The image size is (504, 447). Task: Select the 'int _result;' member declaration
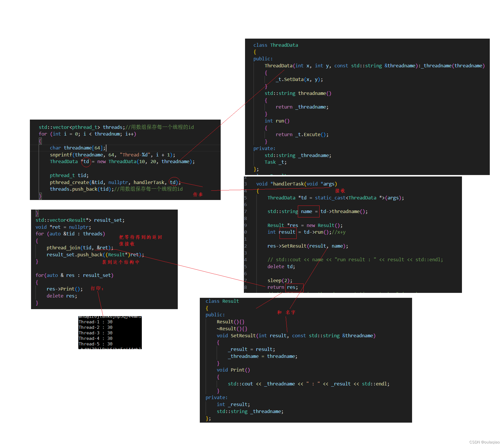tap(233, 404)
